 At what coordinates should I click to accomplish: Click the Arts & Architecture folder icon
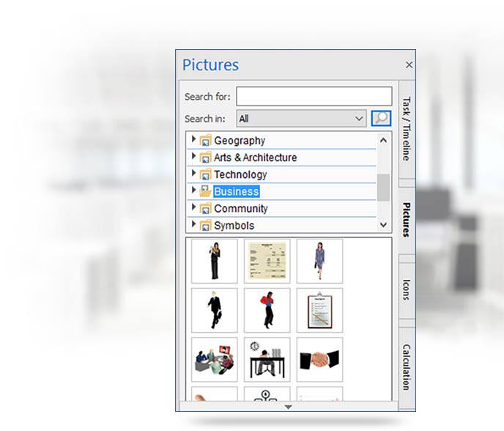[205, 158]
